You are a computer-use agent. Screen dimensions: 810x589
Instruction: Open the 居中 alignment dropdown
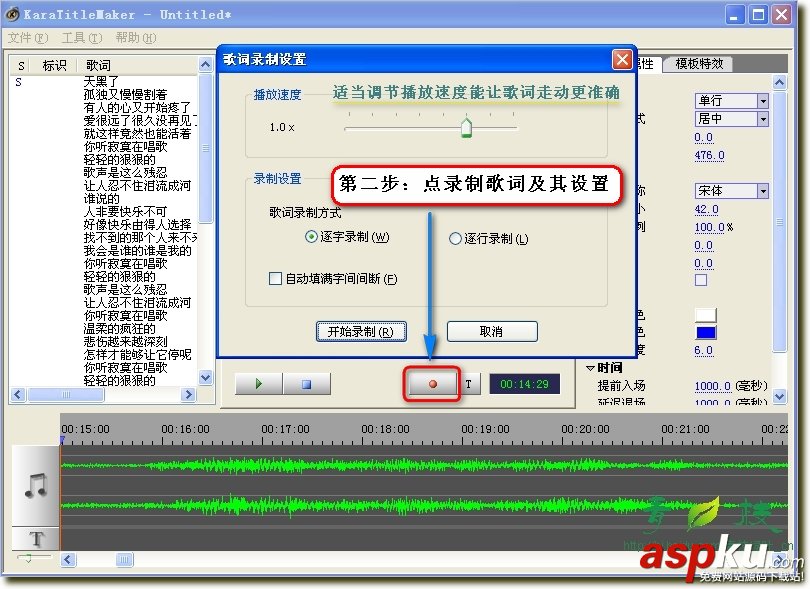click(763, 119)
